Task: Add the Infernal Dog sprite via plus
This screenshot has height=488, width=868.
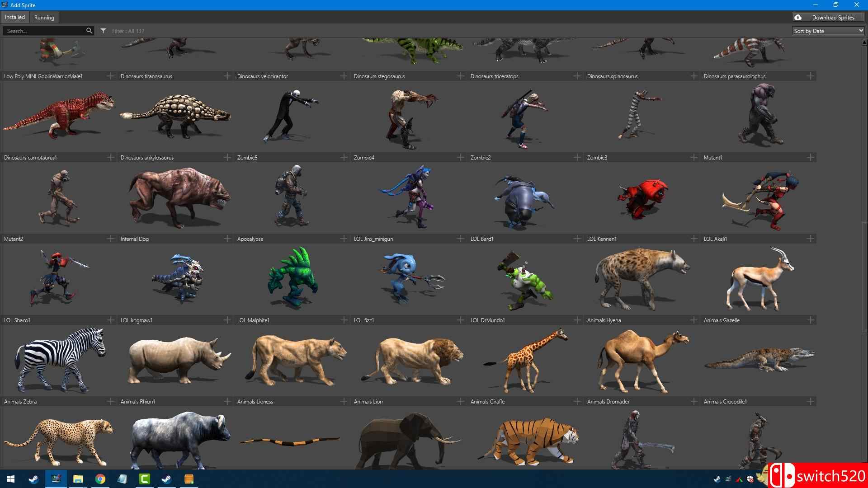Action: (x=227, y=239)
